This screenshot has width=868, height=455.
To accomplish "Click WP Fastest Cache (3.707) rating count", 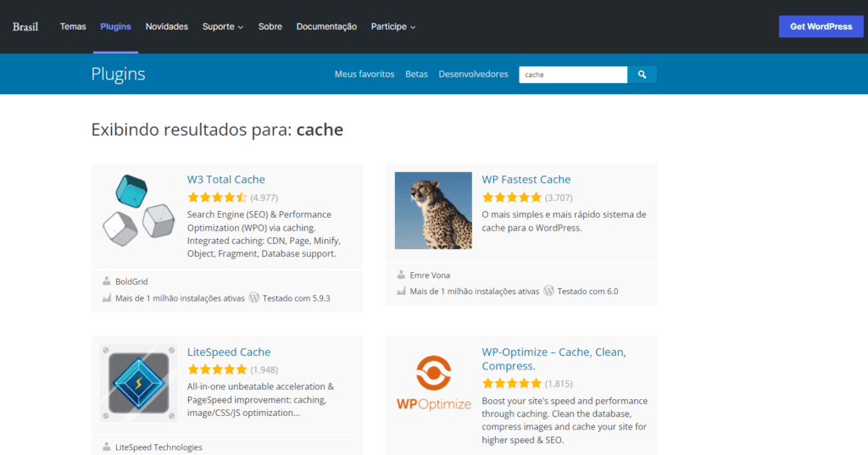I will [x=559, y=197].
